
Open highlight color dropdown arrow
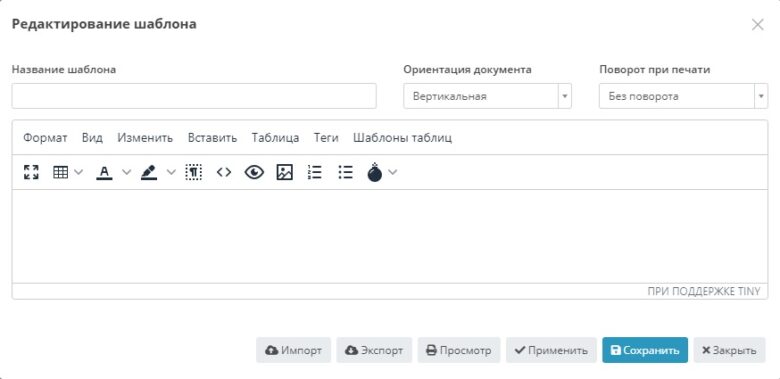click(x=171, y=172)
